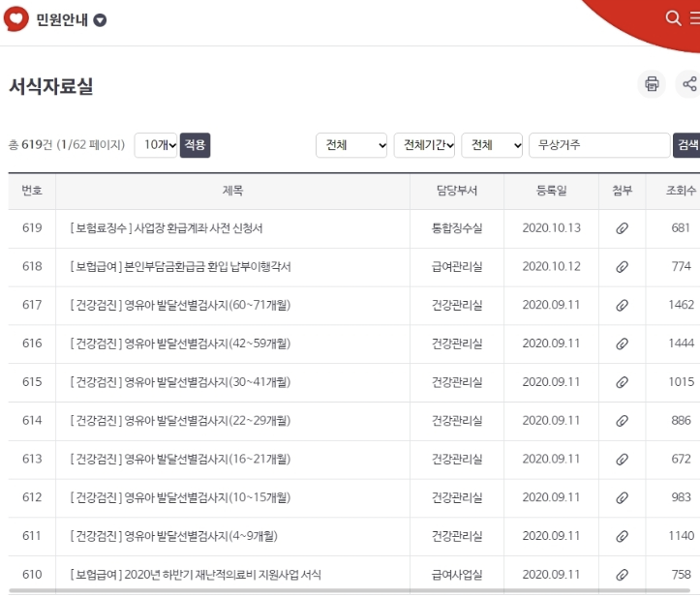Image resolution: width=700 pixels, height=597 pixels.
Task: Download attachment for row 610
Action: pos(622,575)
